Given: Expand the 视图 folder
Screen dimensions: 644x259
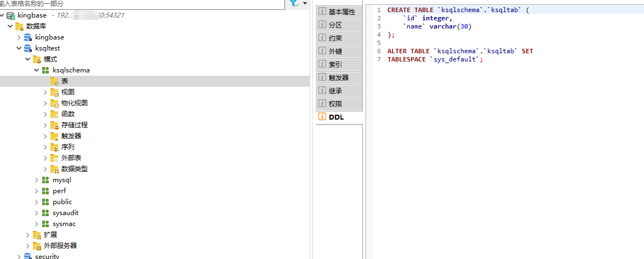Looking at the screenshot, I should [x=45, y=92].
